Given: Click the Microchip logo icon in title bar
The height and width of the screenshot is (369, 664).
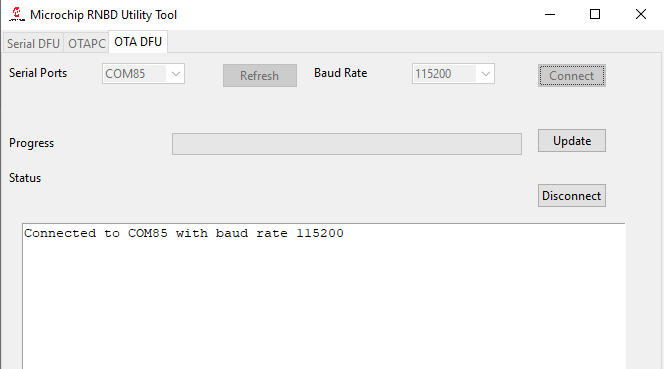Looking at the screenshot, I should click(17, 14).
